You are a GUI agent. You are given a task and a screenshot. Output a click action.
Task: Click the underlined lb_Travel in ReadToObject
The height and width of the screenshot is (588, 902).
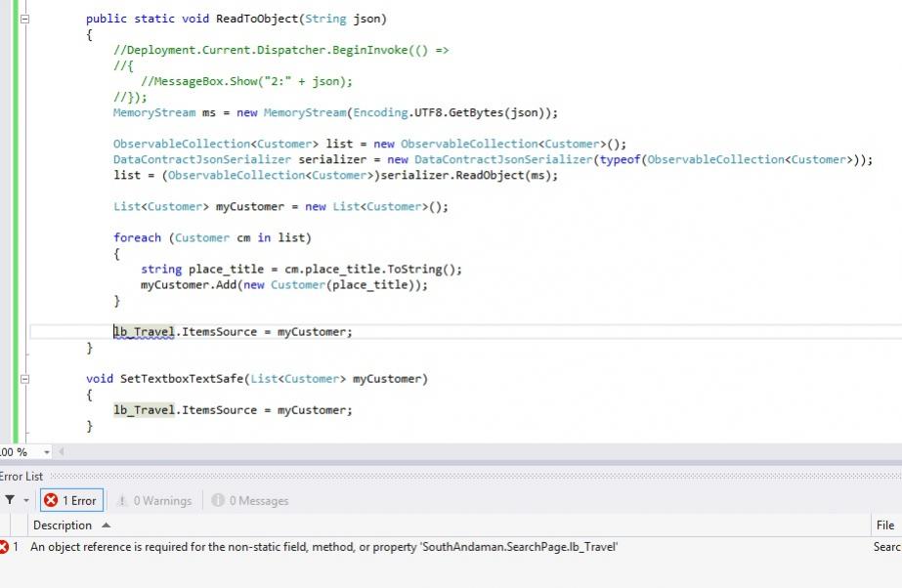pos(144,332)
